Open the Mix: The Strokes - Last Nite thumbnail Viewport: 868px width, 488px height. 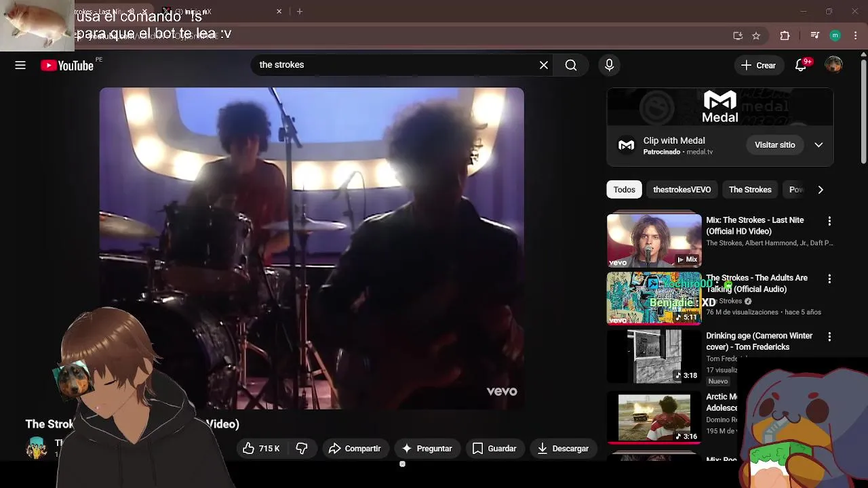pyautogui.click(x=654, y=240)
